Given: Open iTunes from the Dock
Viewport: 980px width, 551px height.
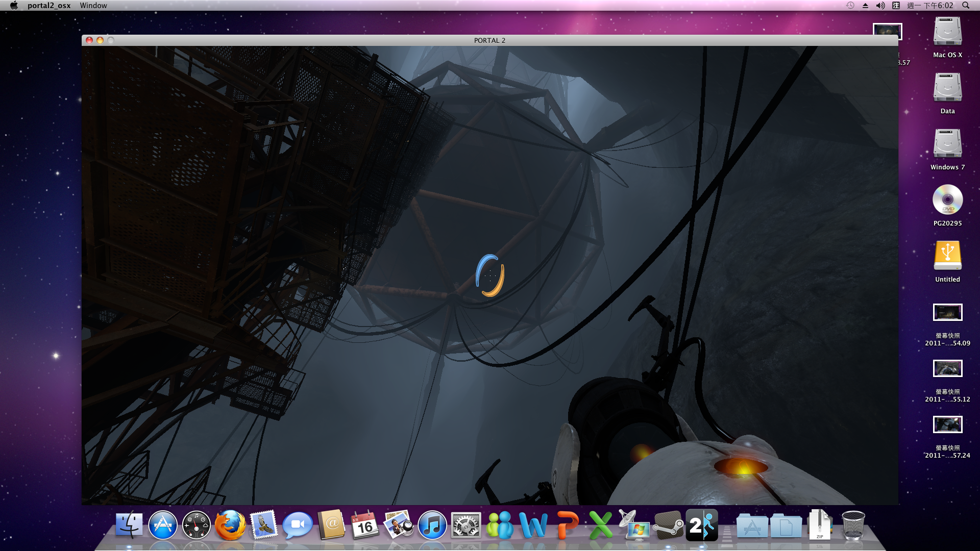Looking at the screenshot, I should pos(432,525).
